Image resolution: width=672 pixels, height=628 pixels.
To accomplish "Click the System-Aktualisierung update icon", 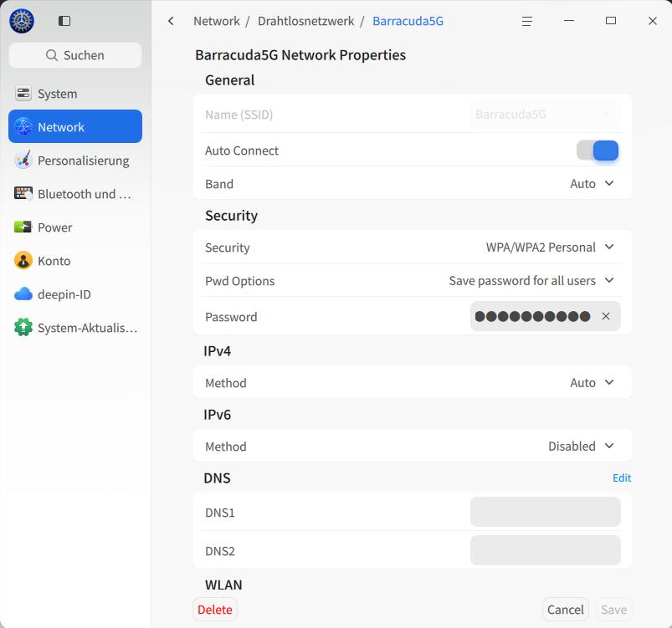I will 23,327.
